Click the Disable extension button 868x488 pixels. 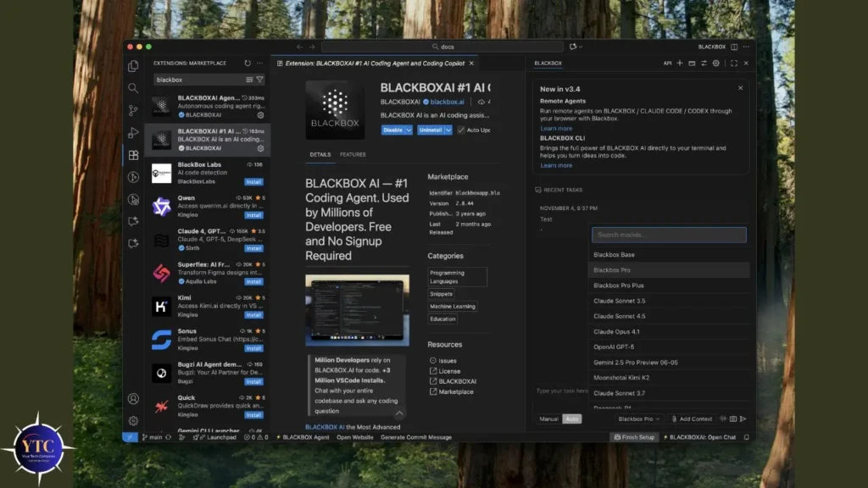(393, 130)
